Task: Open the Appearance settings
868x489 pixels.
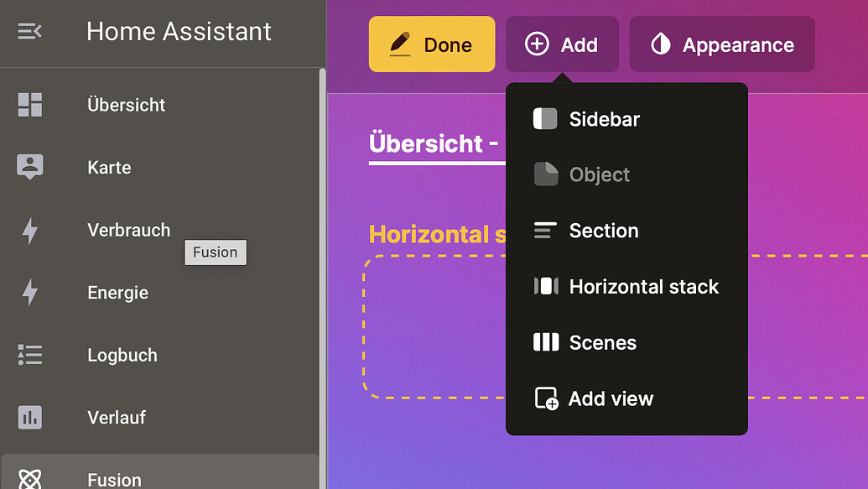Action: point(721,44)
